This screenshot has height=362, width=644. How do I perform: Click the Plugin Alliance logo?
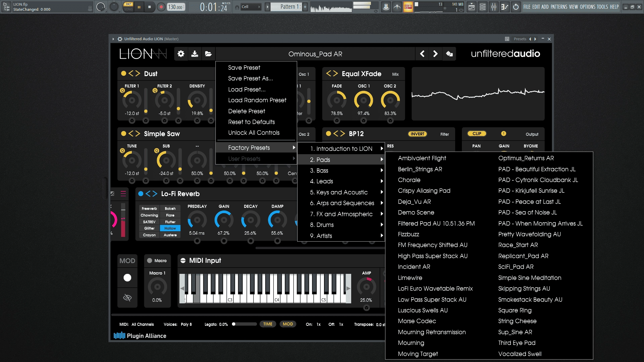tap(140, 336)
